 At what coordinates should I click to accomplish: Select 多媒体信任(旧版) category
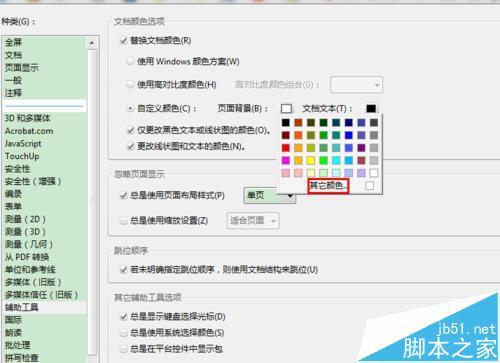point(44,295)
